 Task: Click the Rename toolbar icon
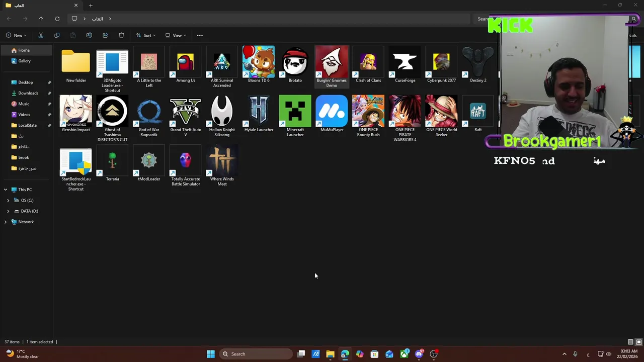tap(89, 35)
